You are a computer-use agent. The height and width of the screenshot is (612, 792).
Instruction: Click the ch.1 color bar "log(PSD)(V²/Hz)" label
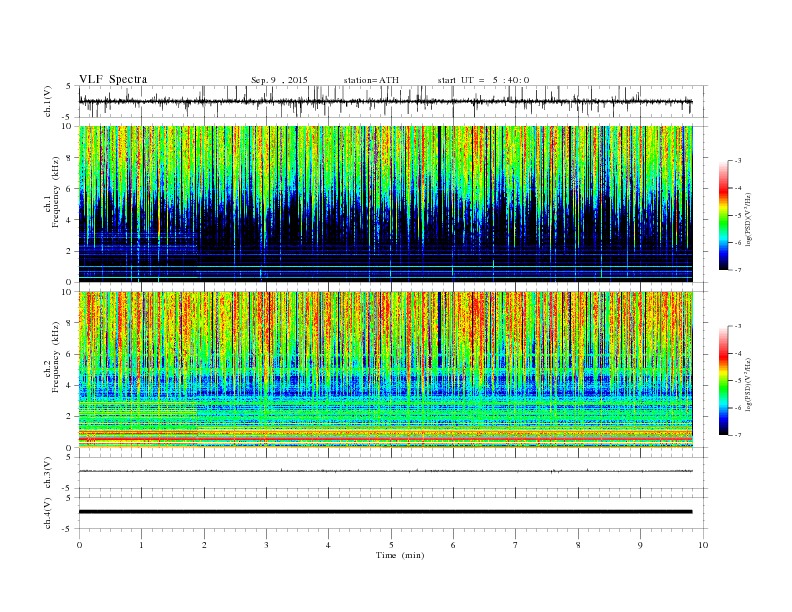749,219
